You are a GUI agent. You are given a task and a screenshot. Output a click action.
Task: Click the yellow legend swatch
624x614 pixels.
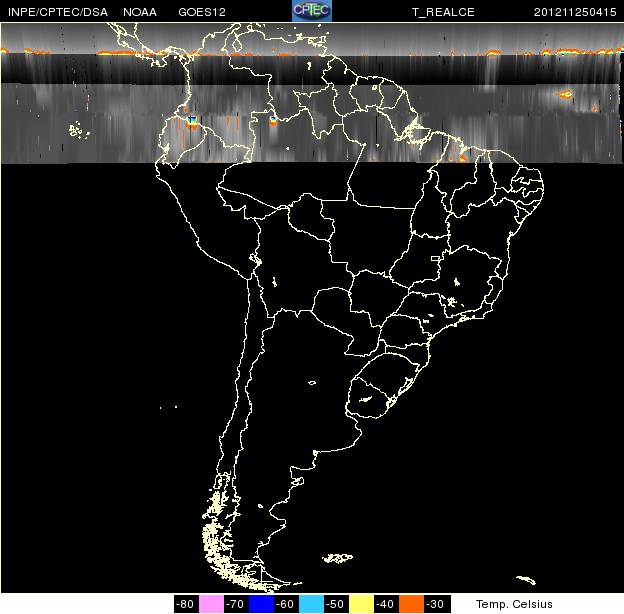[361, 604]
